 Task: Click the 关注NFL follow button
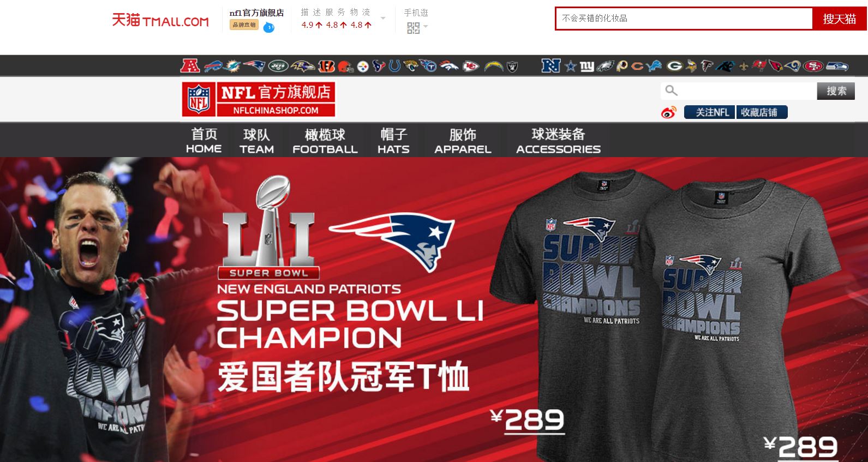tap(709, 112)
